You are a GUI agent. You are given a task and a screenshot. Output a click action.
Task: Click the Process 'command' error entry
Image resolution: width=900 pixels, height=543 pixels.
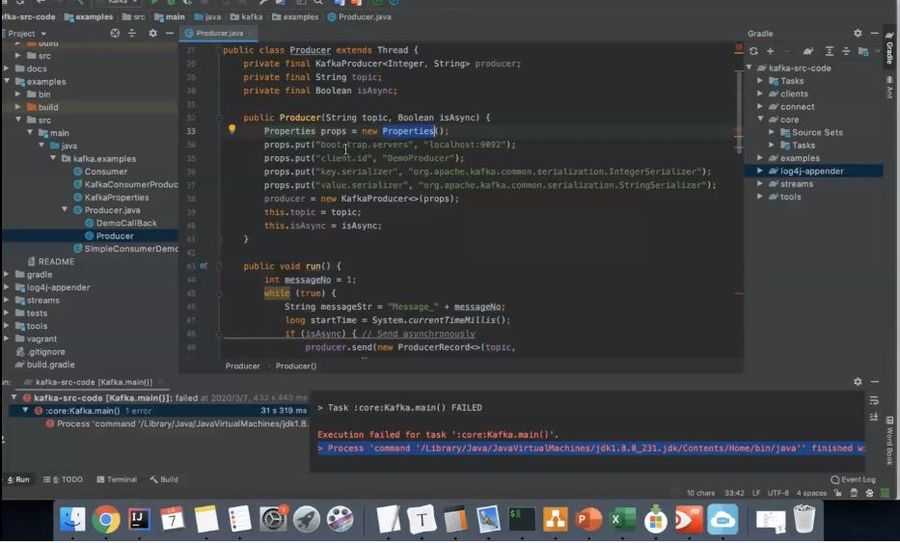pos(176,424)
